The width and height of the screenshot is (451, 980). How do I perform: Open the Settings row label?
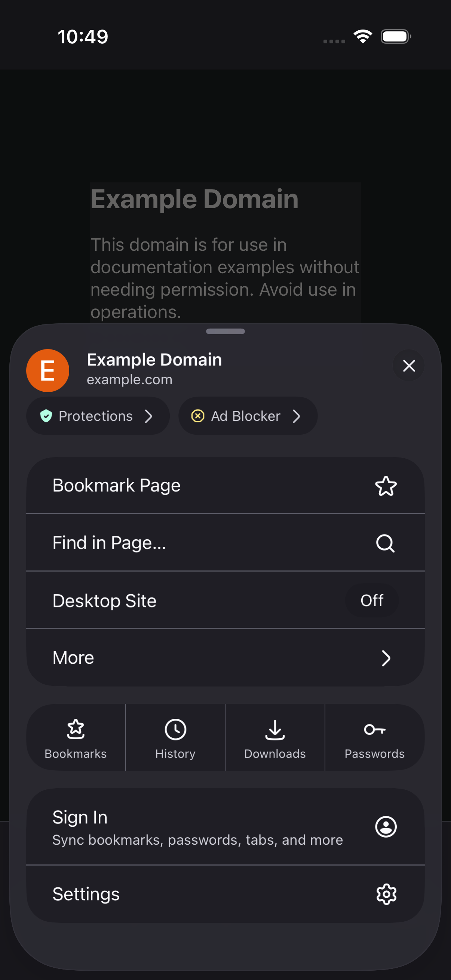pyautogui.click(x=86, y=894)
